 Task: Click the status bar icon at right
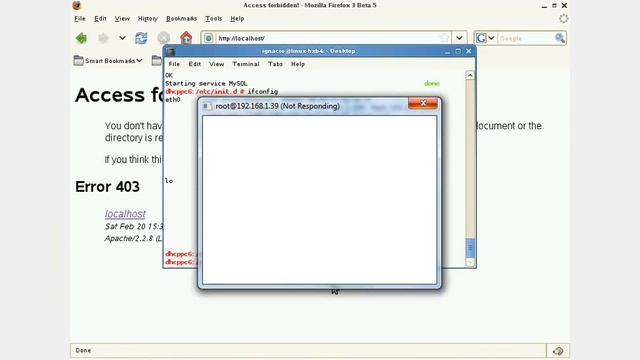coord(558,351)
